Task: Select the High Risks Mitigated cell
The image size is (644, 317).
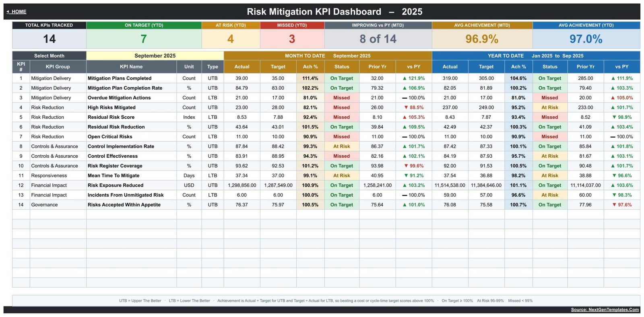Action: coord(131,107)
